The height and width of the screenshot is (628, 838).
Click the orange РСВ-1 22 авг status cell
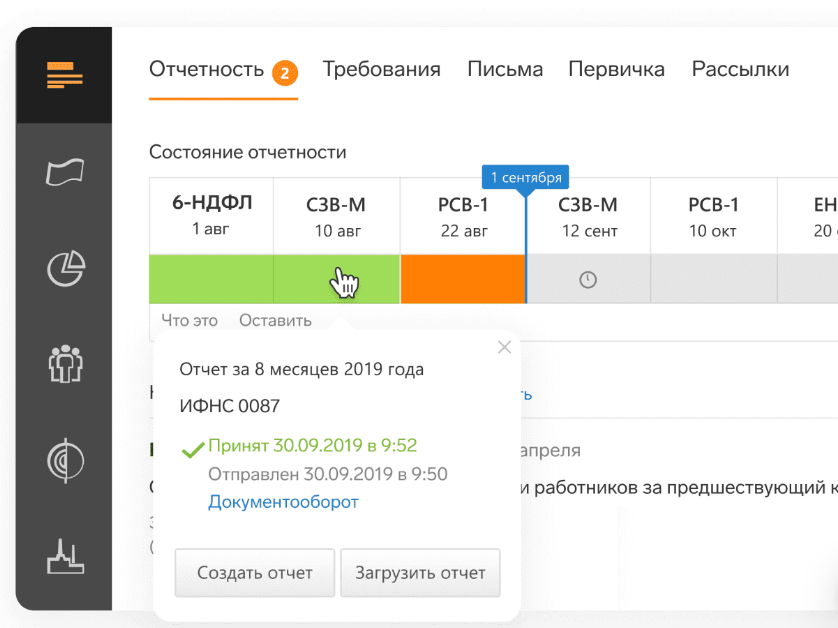point(462,279)
